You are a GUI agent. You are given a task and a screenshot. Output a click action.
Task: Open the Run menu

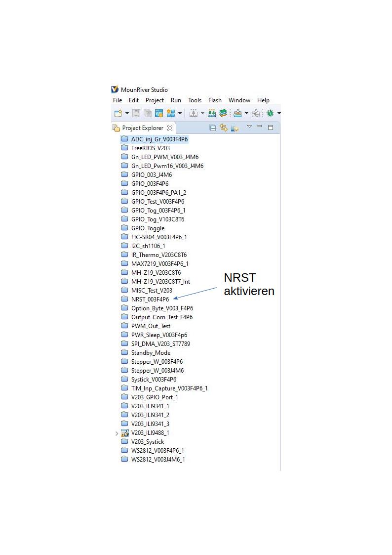click(x=176, y=100)
